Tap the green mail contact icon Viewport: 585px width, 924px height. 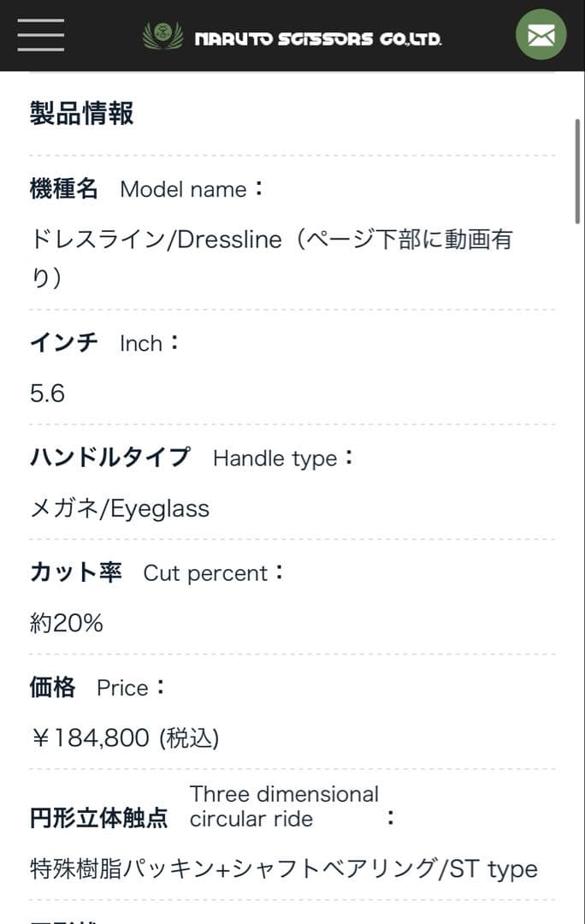point(541,35)
